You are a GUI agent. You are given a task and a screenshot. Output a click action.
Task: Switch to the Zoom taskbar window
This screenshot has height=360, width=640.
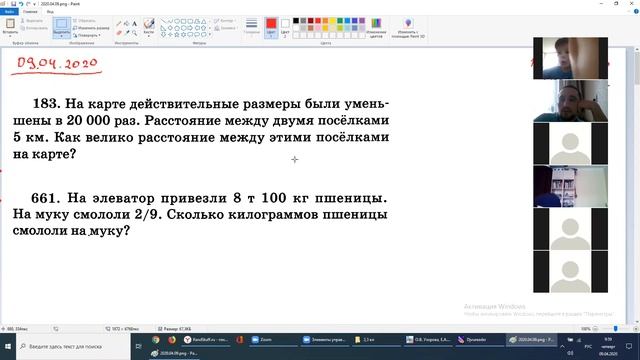point(273,340)
